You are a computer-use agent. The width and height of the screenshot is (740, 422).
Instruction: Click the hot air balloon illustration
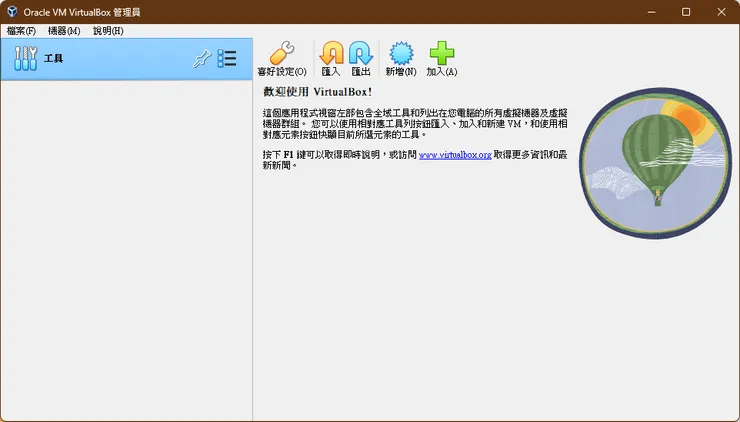pos(655,163)
